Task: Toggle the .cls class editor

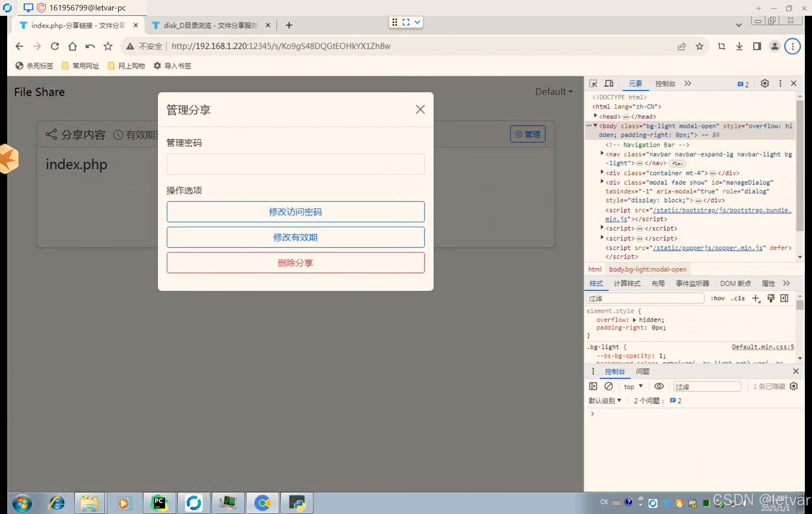Action: coord(738,298)
